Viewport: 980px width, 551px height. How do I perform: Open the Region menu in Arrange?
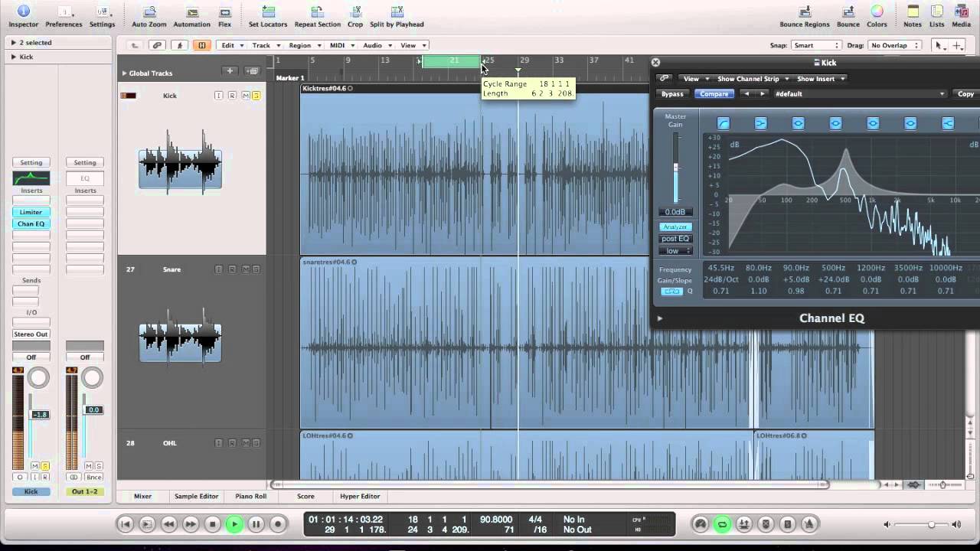[304, 45]
